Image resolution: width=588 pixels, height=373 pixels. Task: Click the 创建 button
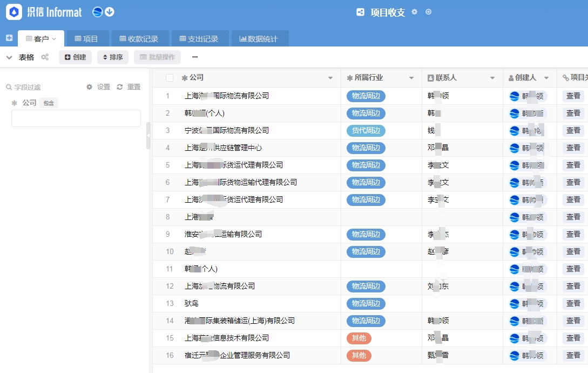point(75,57)
